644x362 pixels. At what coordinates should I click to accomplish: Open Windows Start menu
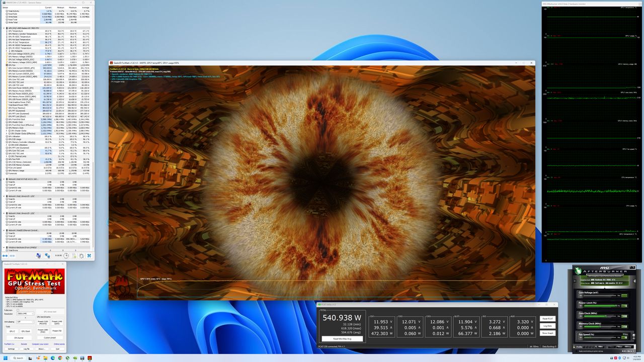(x=6, y=358)
